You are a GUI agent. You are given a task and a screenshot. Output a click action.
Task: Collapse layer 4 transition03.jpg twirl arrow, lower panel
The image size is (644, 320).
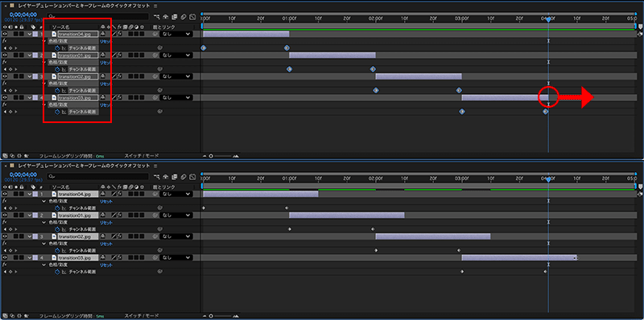(30, 257)
